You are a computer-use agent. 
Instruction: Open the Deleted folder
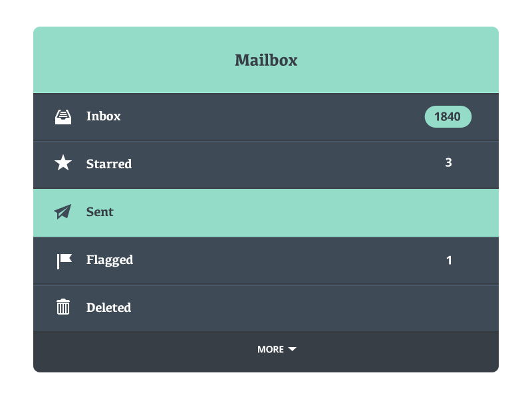coord(266,307)
